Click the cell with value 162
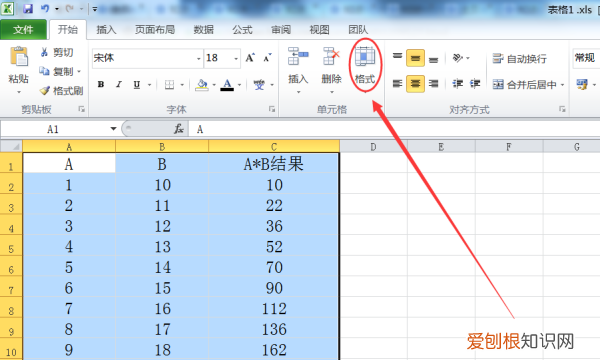 [x=274, y=350]
